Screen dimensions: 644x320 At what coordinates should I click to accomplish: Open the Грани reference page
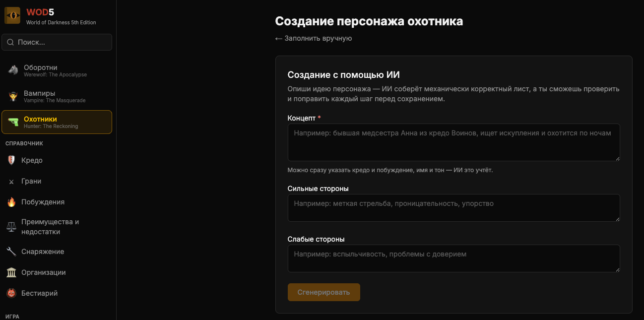[57, 181]
